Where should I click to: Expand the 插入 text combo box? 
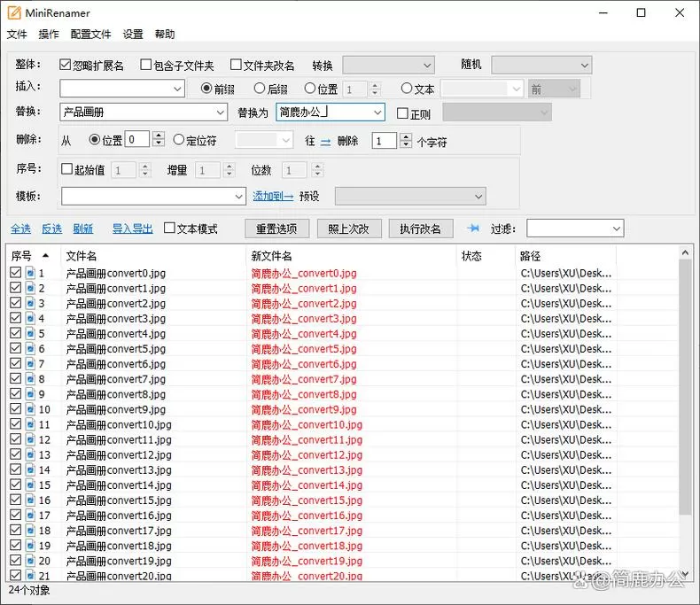tap(177, 89)
